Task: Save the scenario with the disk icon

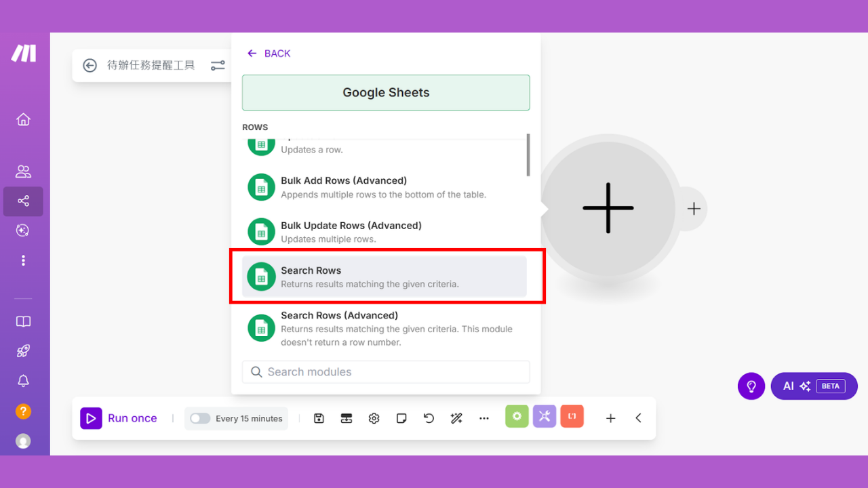Action: 319,418
